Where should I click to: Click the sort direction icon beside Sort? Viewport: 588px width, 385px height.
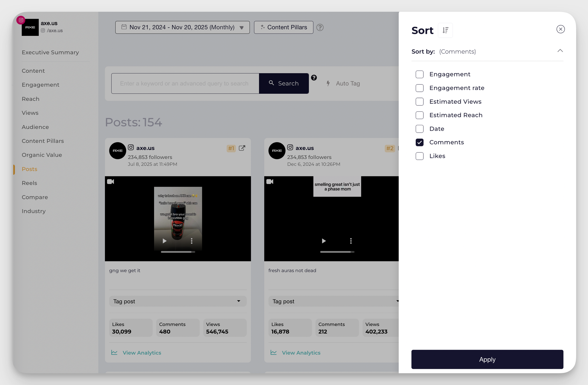click(445, 30)
